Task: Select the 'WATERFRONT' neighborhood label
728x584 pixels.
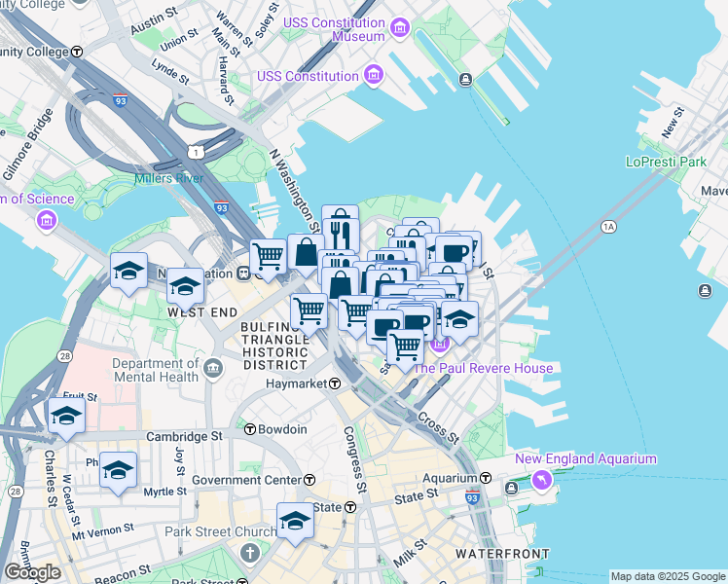Action: (x=503, y=554)
